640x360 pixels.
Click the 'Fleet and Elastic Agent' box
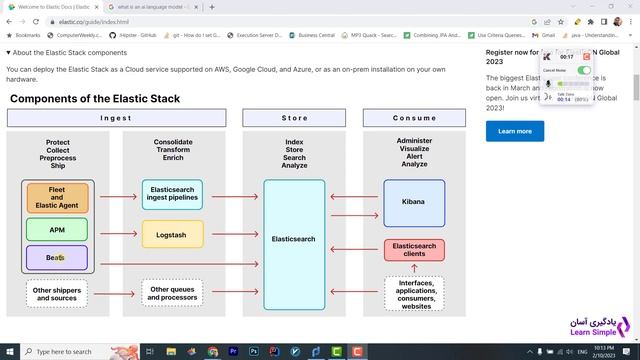tap(57, 198)
